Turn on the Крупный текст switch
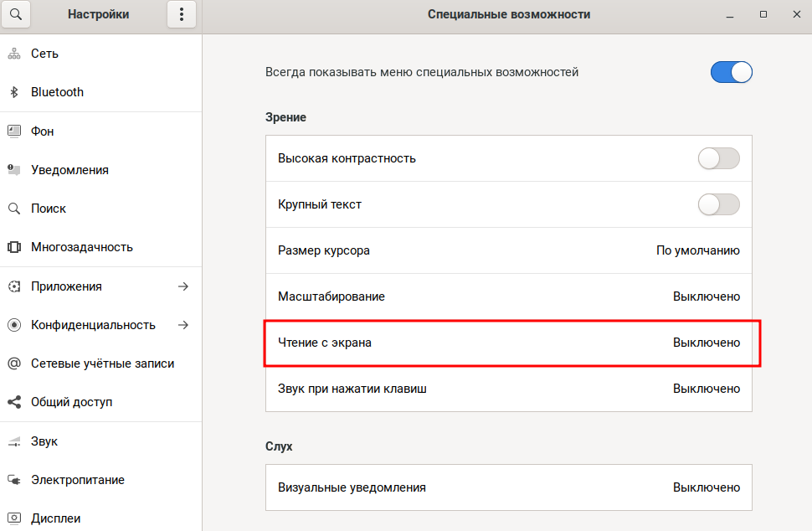The image size is (812, 531). click(718, 204)
